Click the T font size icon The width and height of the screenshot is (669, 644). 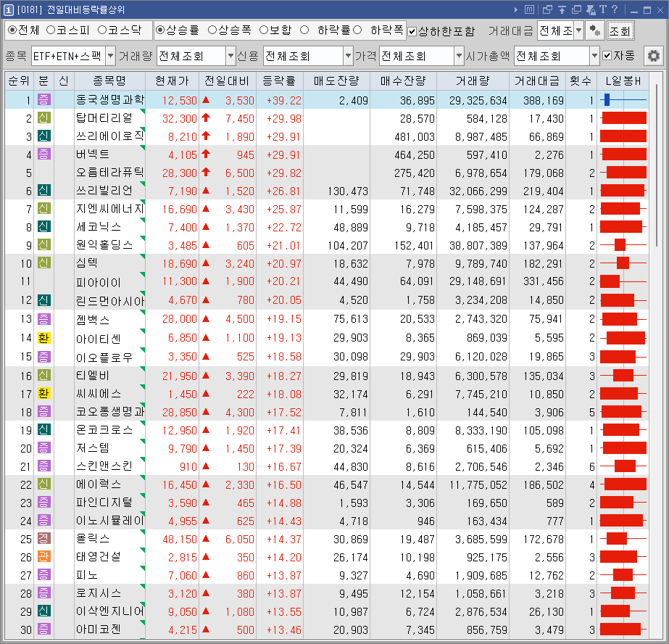pyautogui.click(x=603, y=9)
